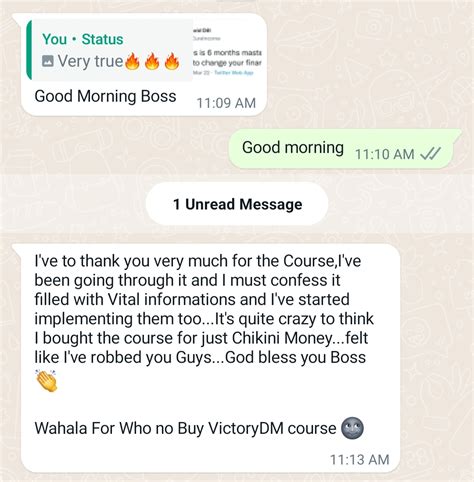Click the green bar of the quoted reply

29,50
